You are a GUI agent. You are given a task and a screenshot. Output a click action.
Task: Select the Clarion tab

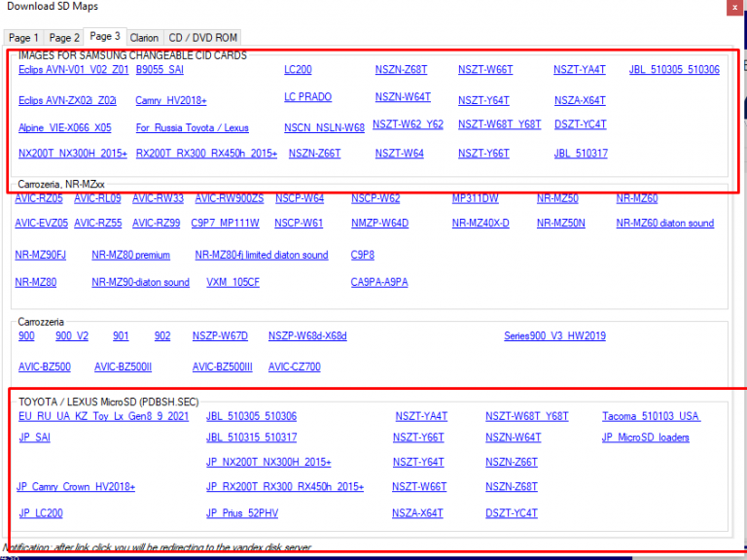144,38
